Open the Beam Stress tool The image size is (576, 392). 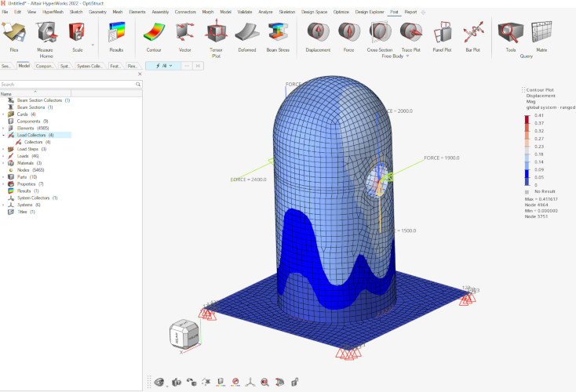click(277, 35)
